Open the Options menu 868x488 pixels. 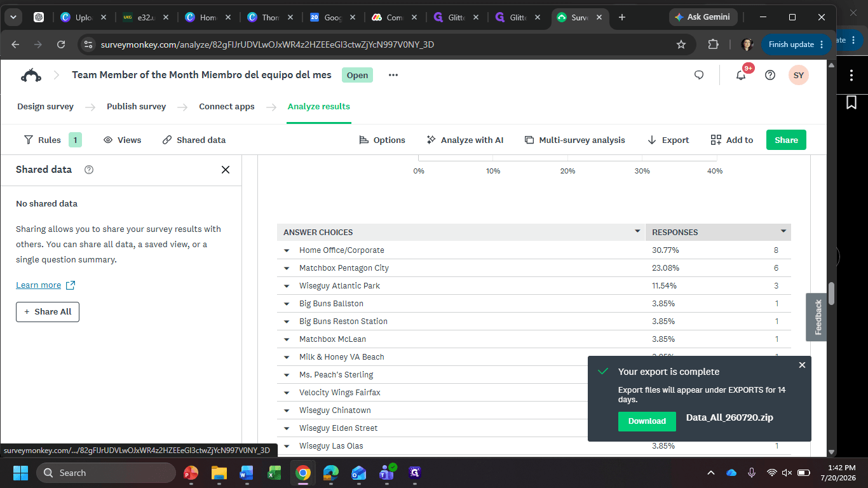coord(382,140)
